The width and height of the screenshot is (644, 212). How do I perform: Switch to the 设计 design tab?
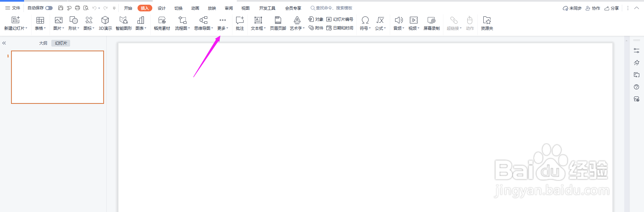pos(162,8)
